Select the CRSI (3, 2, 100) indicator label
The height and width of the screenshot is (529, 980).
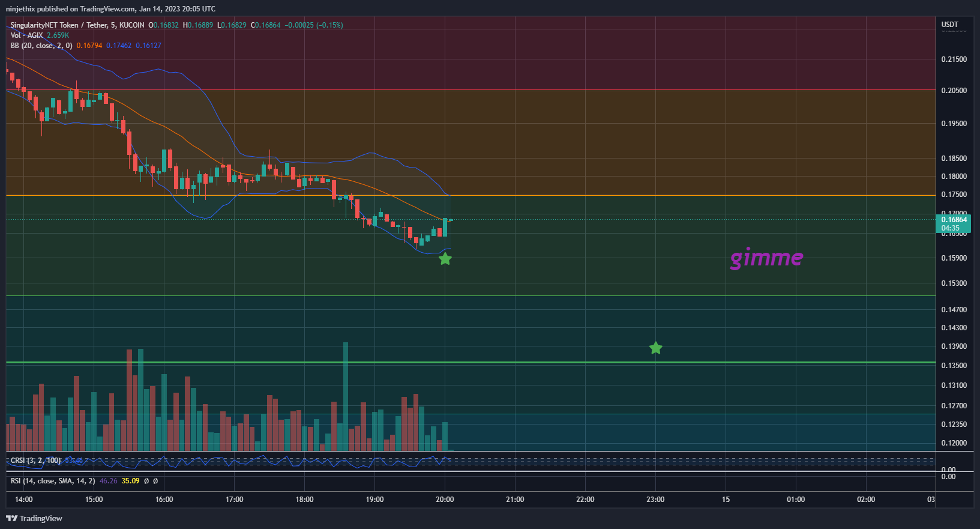click(x=35, y=461)
